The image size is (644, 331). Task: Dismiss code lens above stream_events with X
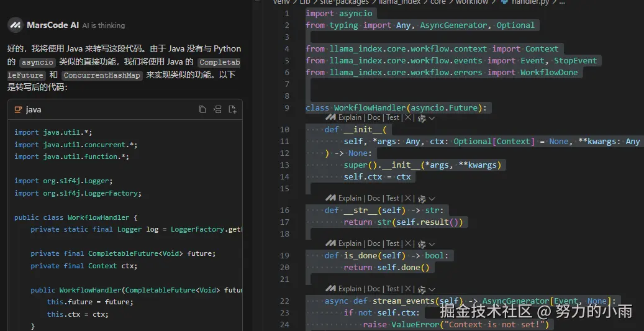(407, 289)
